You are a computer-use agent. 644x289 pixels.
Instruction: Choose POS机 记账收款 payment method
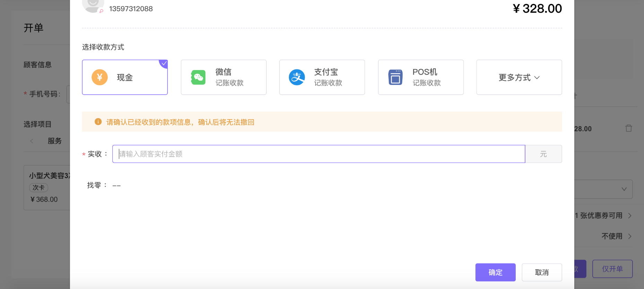click(421, 77)
